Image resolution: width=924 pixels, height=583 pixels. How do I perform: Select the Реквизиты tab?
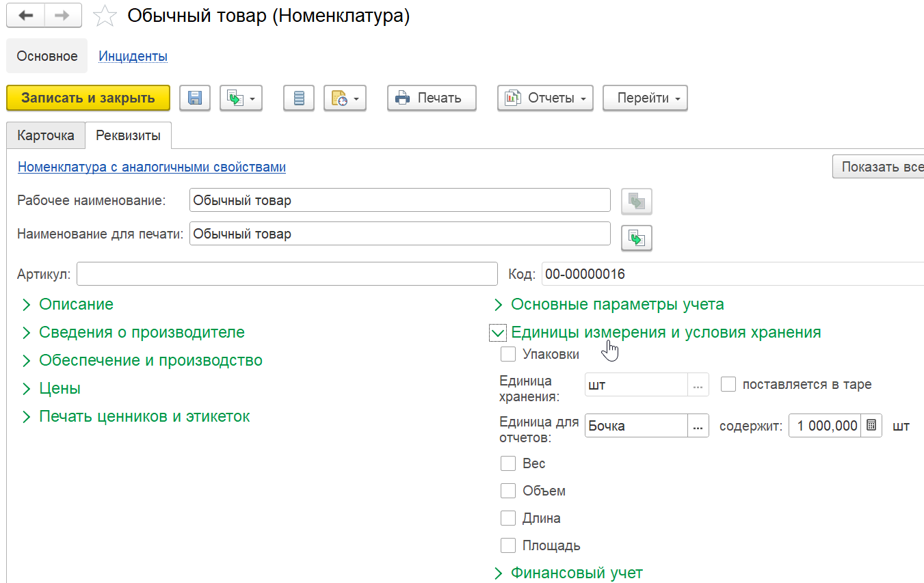128,135
